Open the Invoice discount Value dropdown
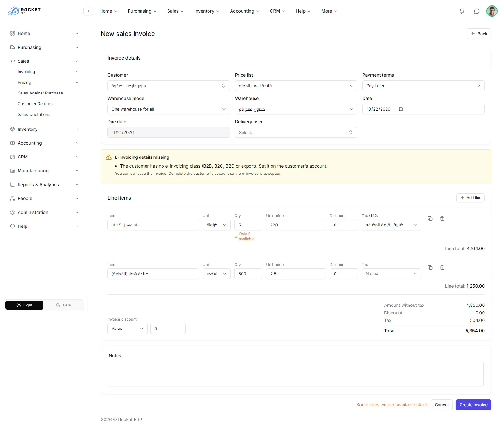504x429 pixels. [128, 329]
